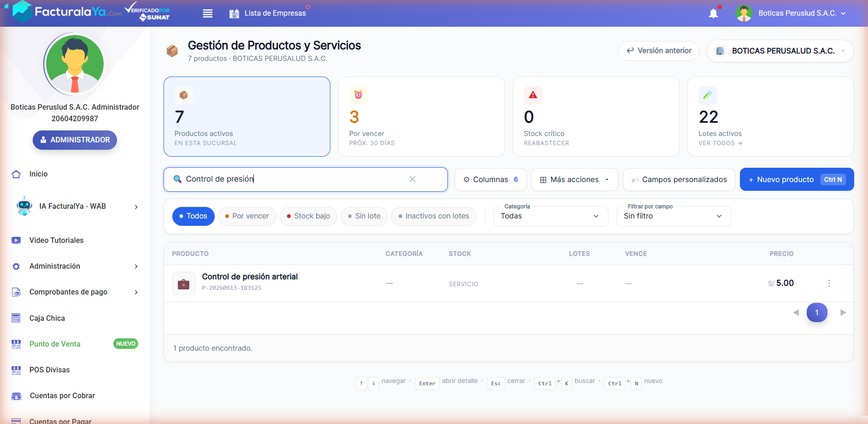Image resolution: width=868 pixels, height=424 pixels.
Task: Open the Control de presión arterial product row
Action: pyautogui.click(x=509, y=283)
